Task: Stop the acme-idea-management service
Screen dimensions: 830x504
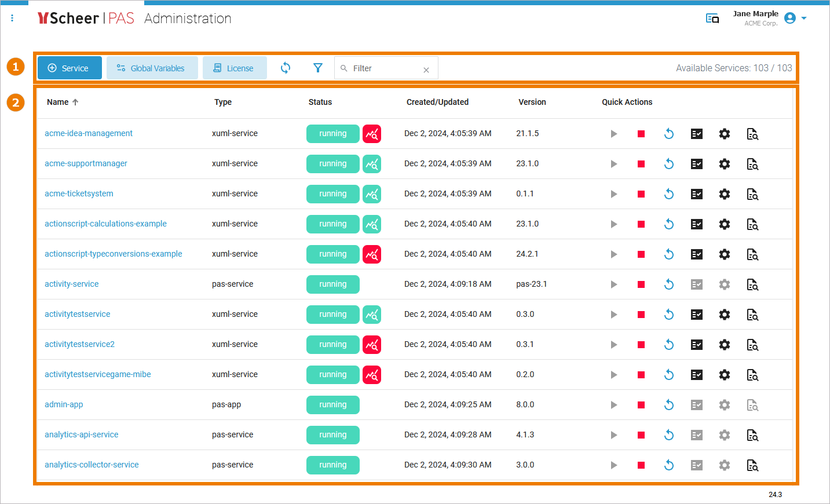Action: (641, 134)
